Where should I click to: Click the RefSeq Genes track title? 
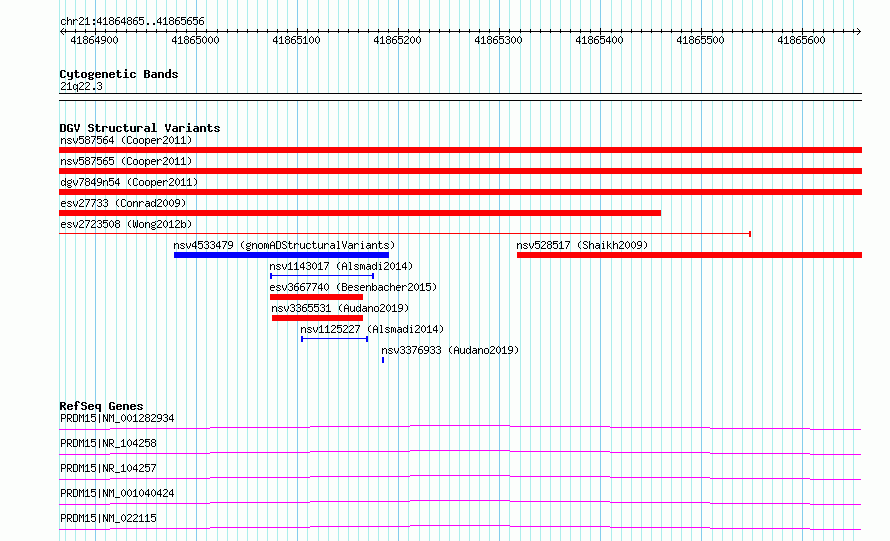pos(101,406)
